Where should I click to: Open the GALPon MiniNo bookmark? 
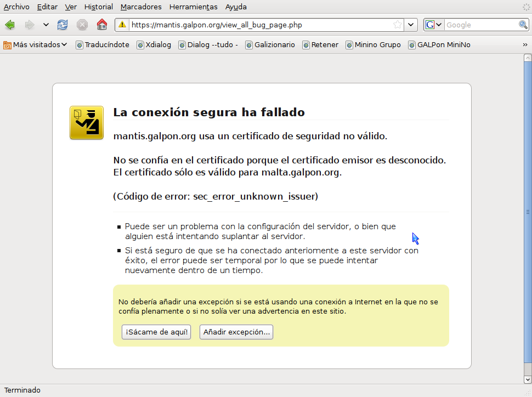point(439,45)
